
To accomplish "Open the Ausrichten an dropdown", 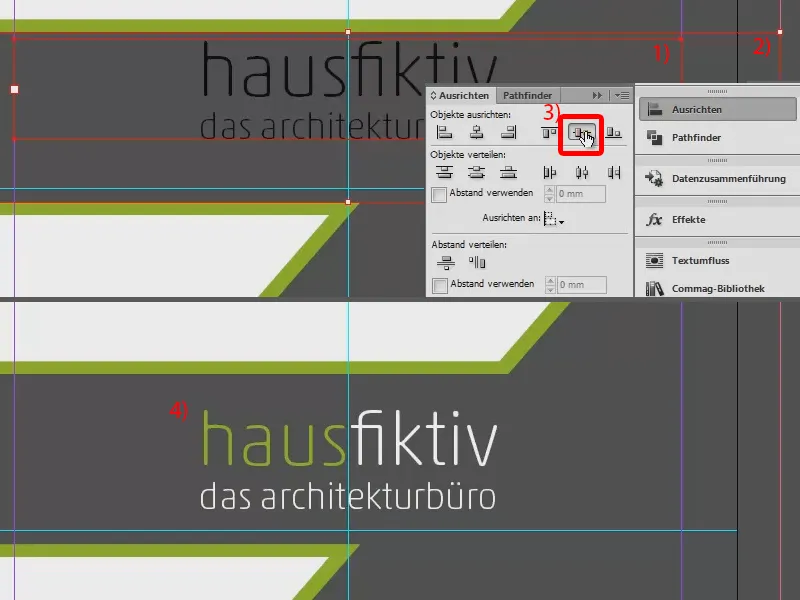I will [x=554, y=219].
